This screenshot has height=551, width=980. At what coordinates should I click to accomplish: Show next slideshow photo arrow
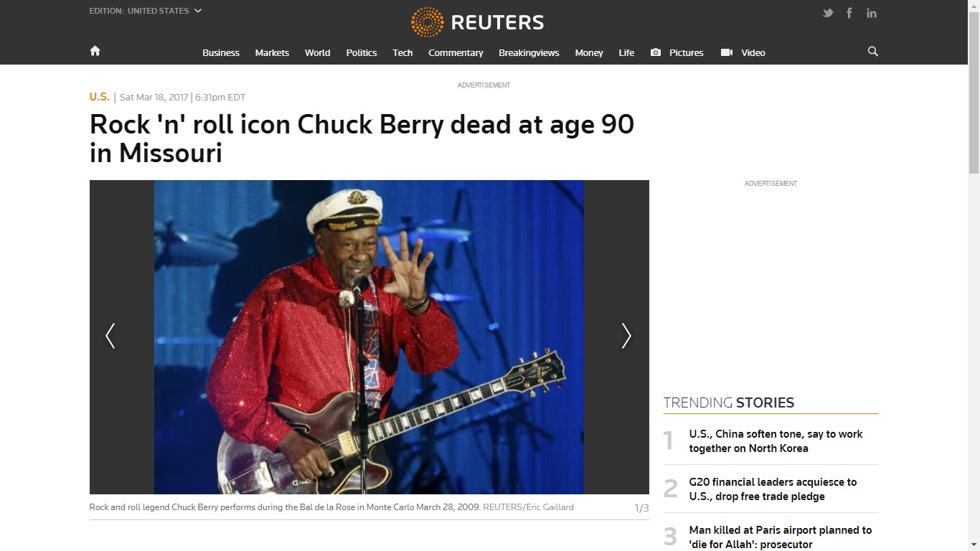point(626,336)
